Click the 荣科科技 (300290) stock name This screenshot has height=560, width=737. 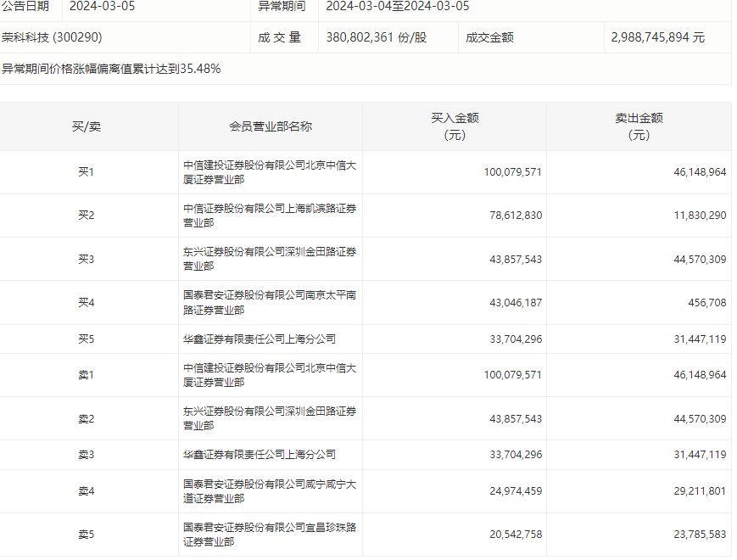coord(52,37)
